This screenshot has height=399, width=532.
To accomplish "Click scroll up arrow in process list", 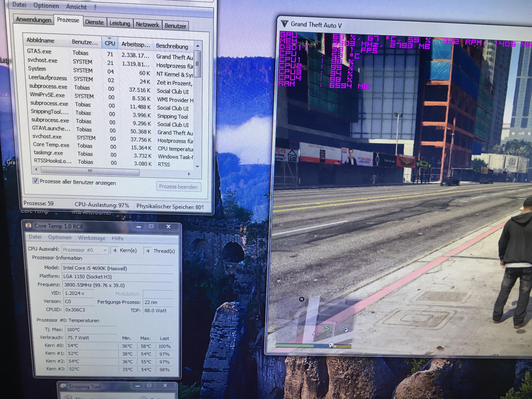I will pos(198,46).
